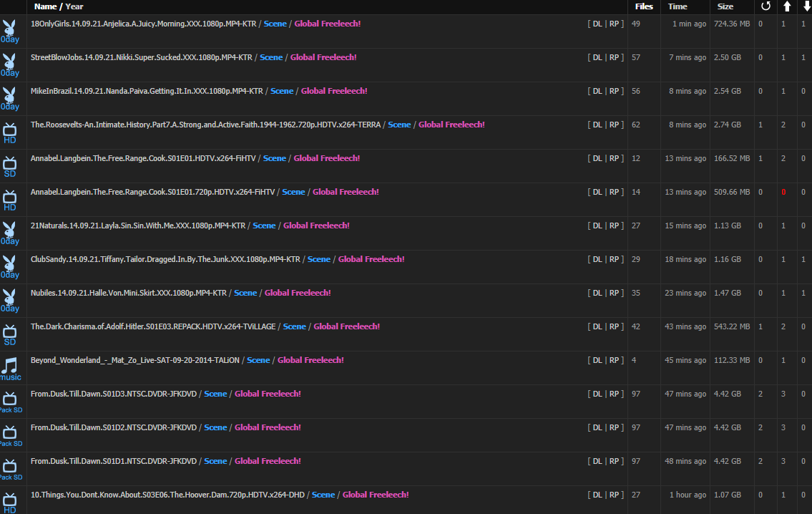
Task: Sort torrents by Year column header
Action: coord(74,6)
